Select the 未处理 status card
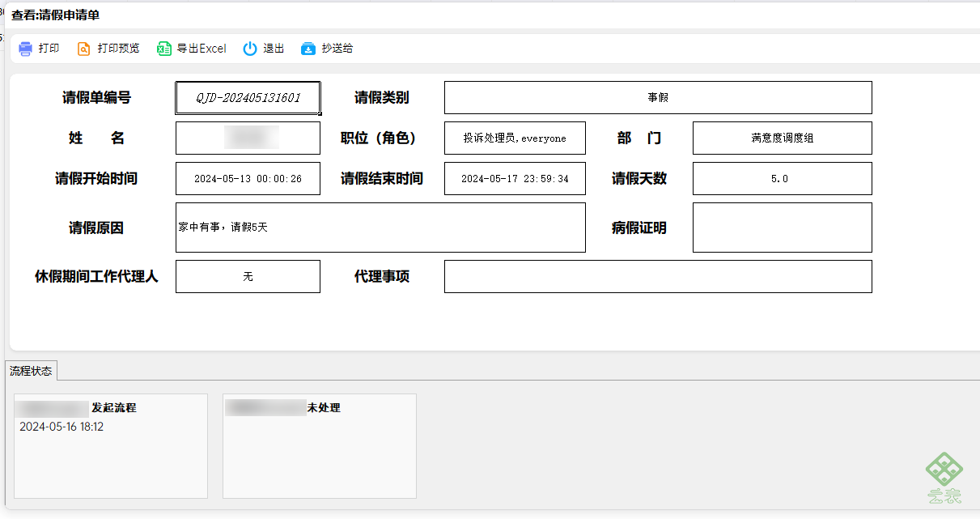The width and height of the screenshot is (980, 519). click(x=320, y=446)
